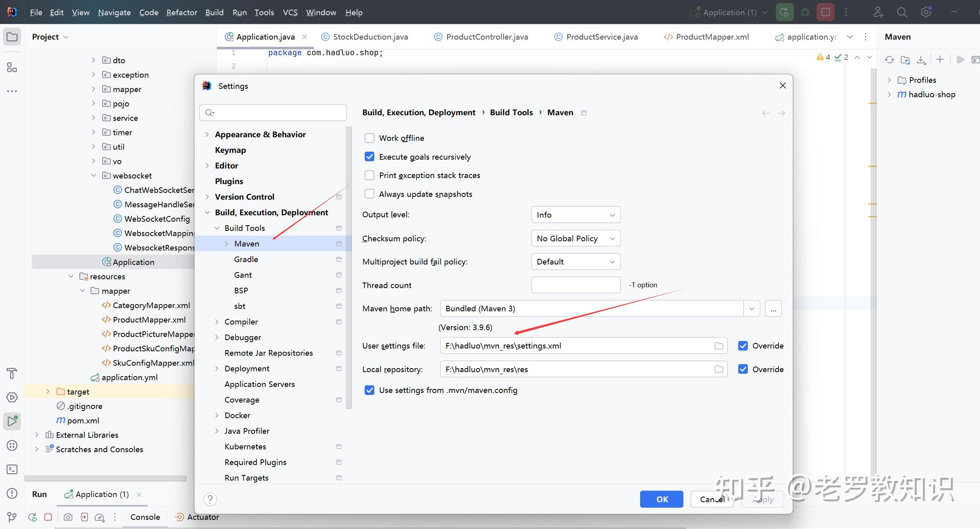Click the OK button
The width and height of the screenshot is (980, 529).
661,499
